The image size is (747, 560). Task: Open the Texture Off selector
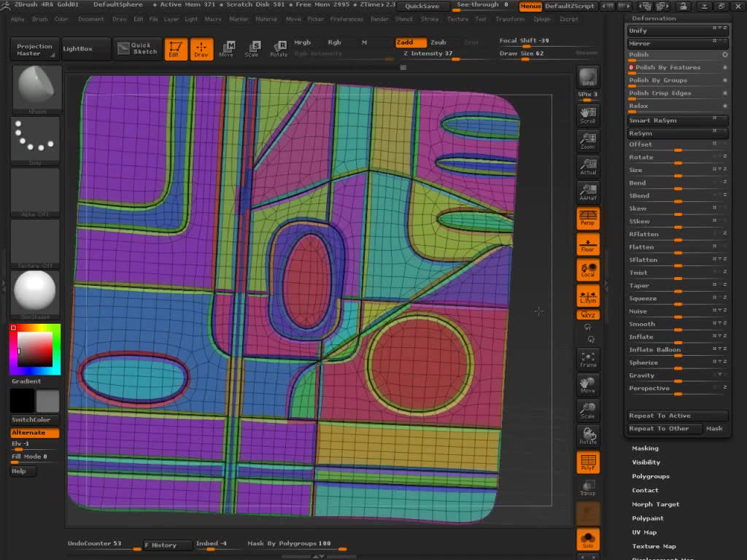(x=35, y=244)
